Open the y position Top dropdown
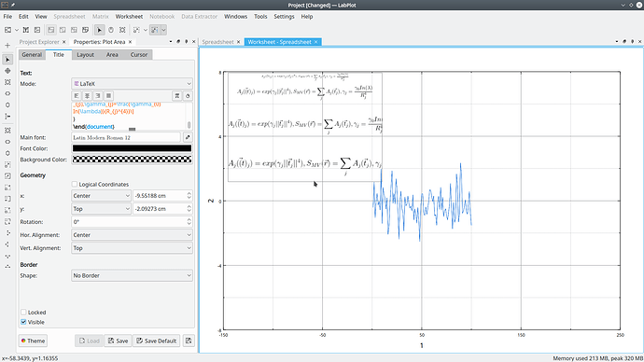 point(101,209)
